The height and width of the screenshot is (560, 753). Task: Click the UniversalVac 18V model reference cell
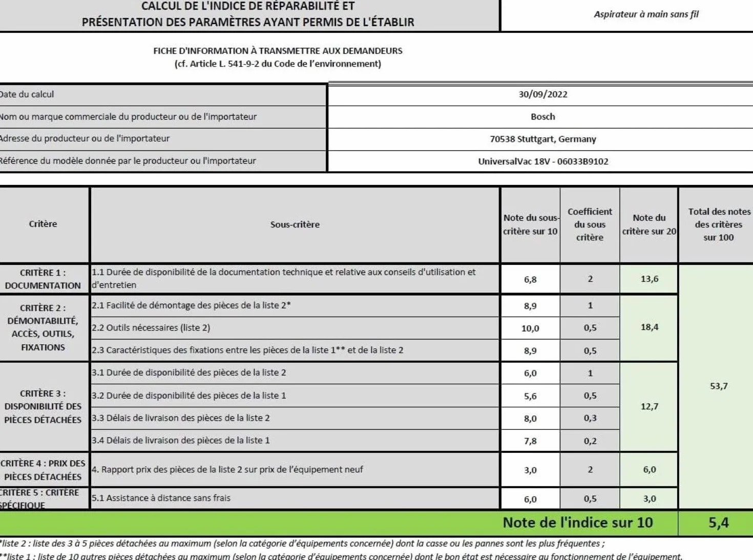[x=540, y=161]
